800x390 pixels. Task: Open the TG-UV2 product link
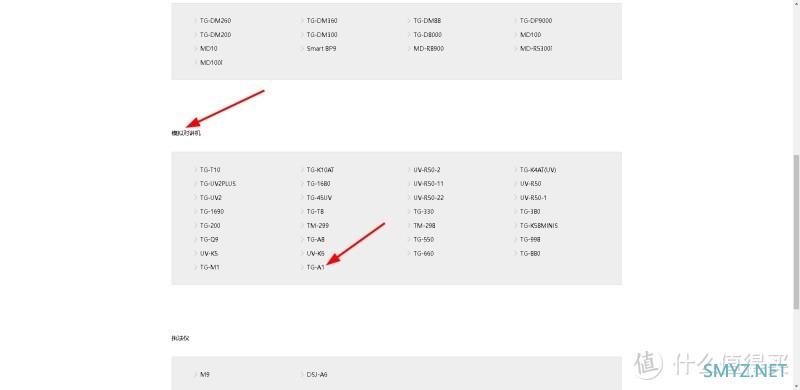click(x=211, y=198)
